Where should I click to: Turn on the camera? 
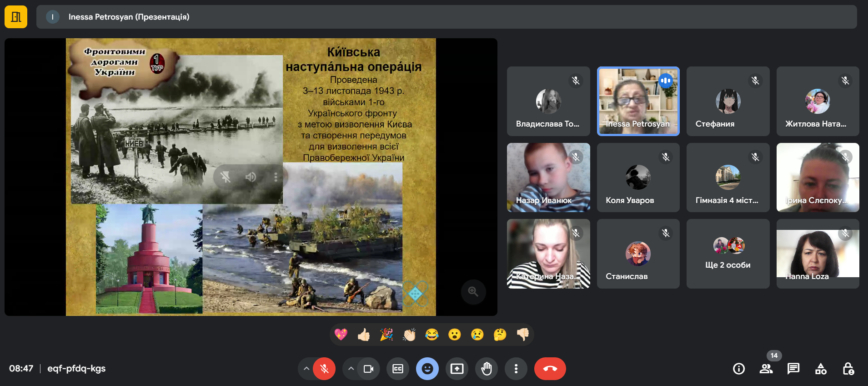point(368,369)
